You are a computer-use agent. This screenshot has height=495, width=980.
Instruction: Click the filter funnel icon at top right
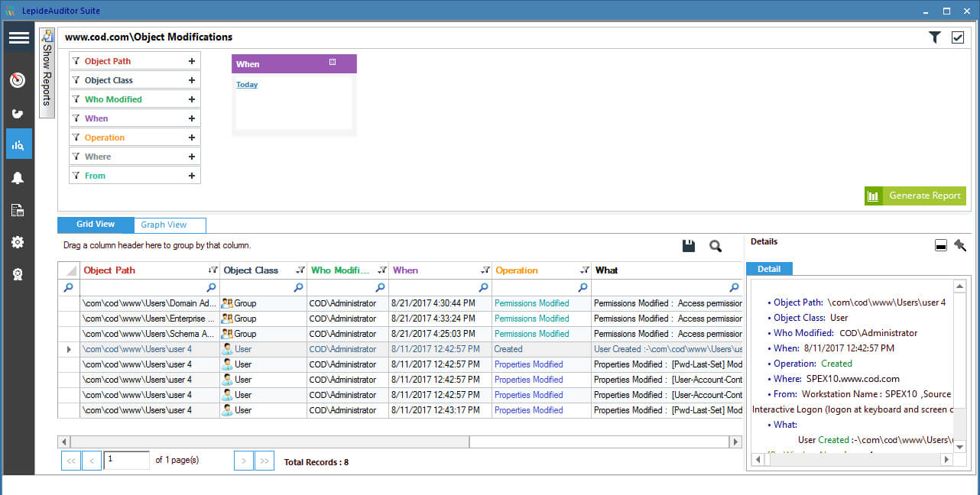click(933, 36)
